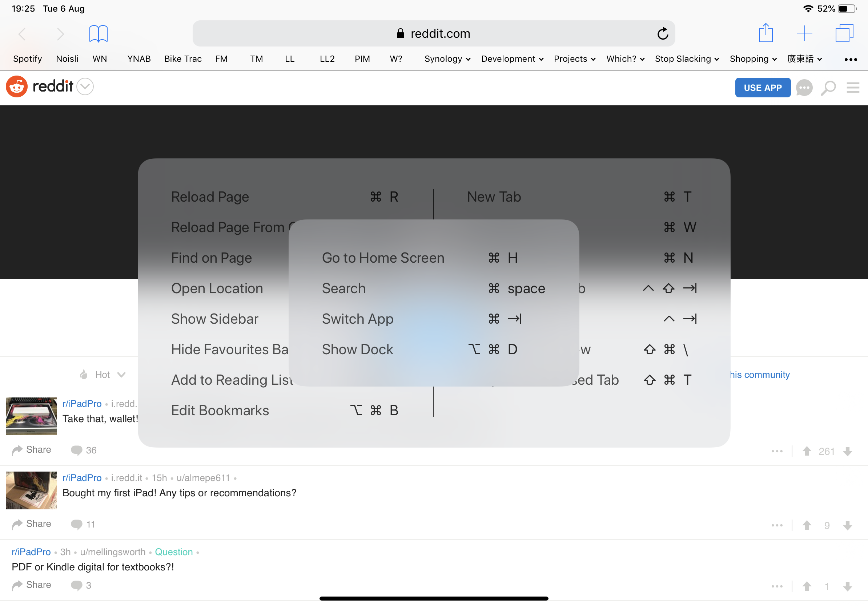Screen dimensions: 868x606
Task: Open the Spotify favourites bar item
Action: pos(27,59)
